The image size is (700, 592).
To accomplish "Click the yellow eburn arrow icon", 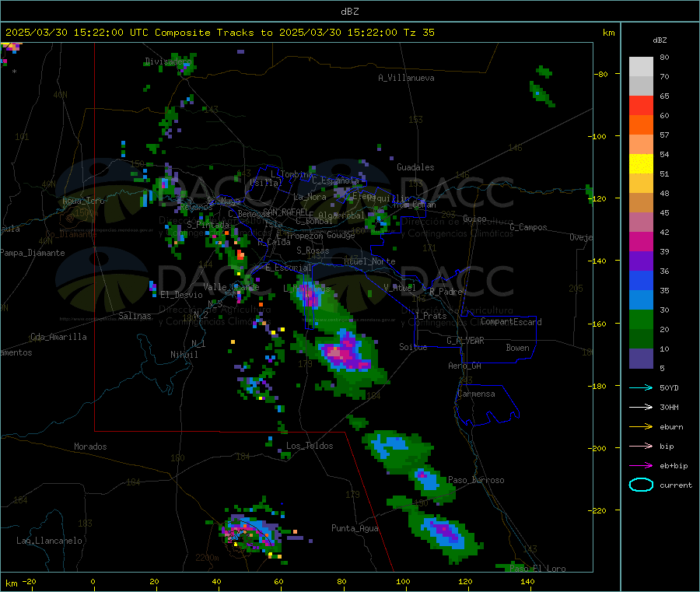I will pos(641,427).
